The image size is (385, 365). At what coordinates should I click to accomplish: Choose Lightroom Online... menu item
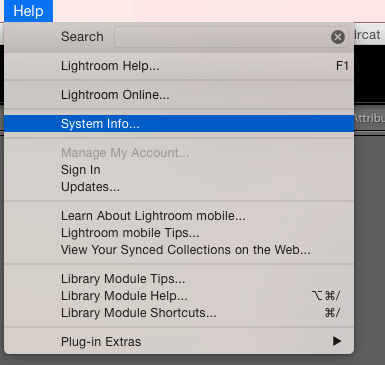pyautogui.click(x=179, y=95)
